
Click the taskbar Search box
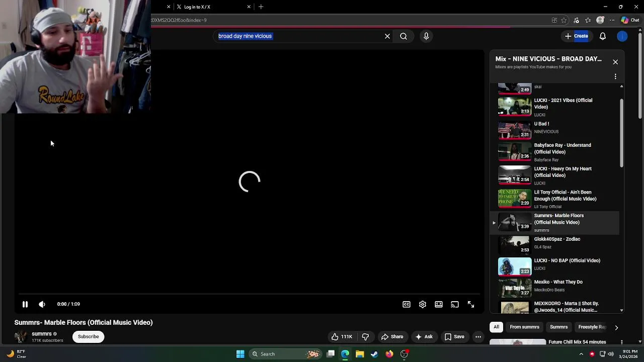286,354
